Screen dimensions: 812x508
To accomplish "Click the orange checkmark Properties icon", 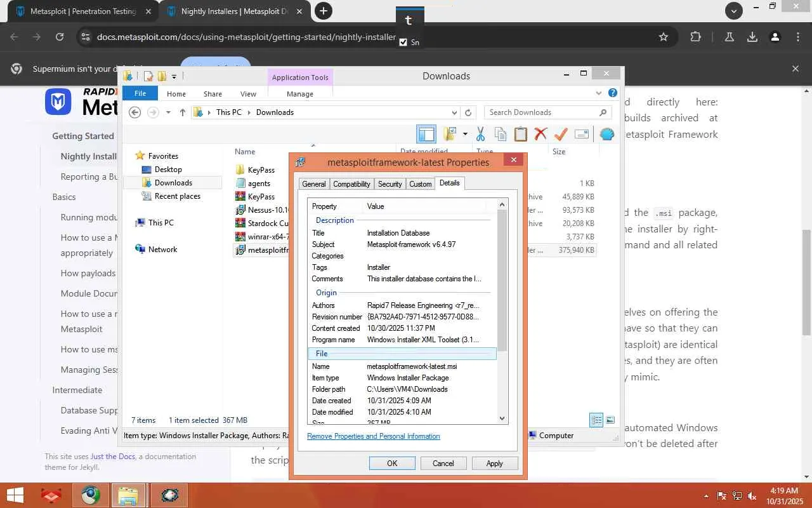I will click(561, 134).
